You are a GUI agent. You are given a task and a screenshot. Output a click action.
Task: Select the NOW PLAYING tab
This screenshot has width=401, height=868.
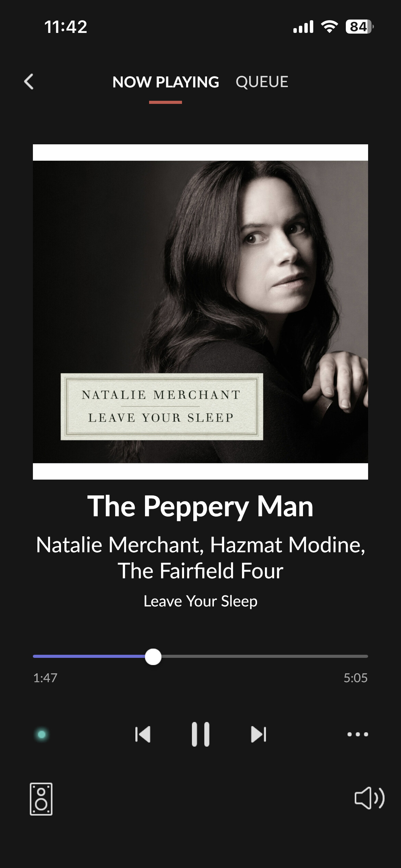[x=166, y=82]
